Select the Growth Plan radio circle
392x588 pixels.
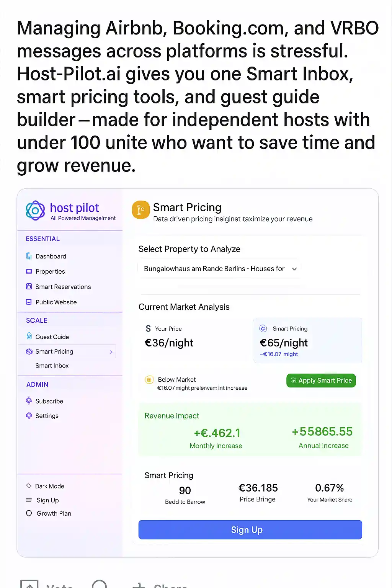pos(29,513)
